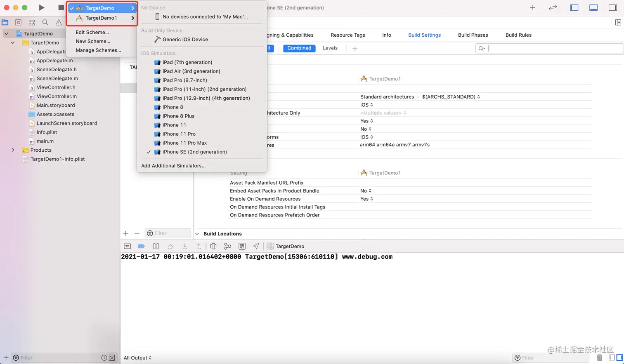Open the All Output console dropdown

click(x=137, y=358)
